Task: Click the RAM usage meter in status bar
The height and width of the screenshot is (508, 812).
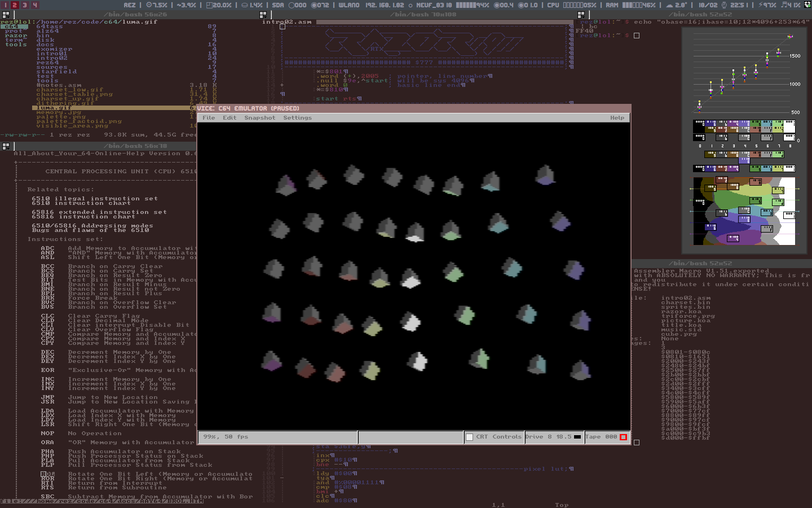Action: tap(631, 5)
